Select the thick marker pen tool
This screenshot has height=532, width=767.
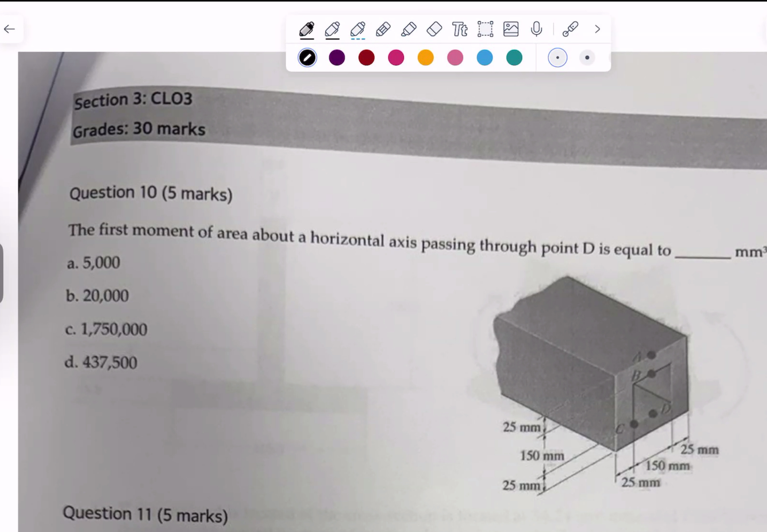[307, 29]
